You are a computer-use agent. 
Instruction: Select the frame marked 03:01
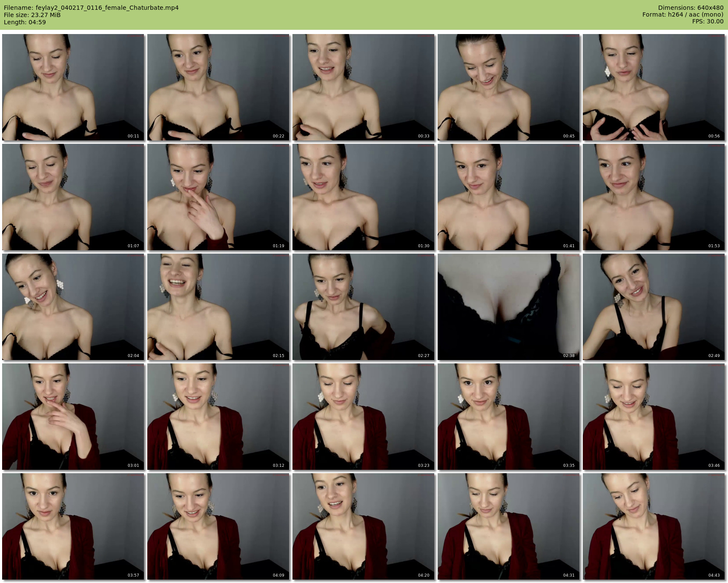point(73,417)
